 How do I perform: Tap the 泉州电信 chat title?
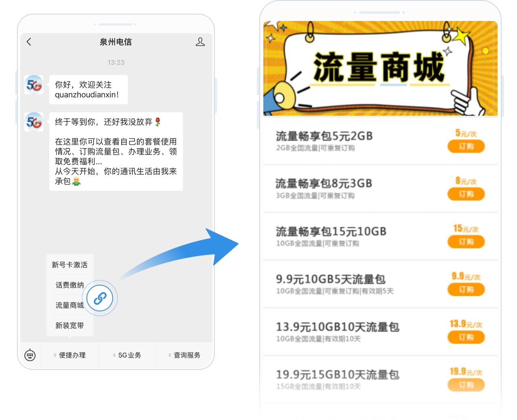116,42
